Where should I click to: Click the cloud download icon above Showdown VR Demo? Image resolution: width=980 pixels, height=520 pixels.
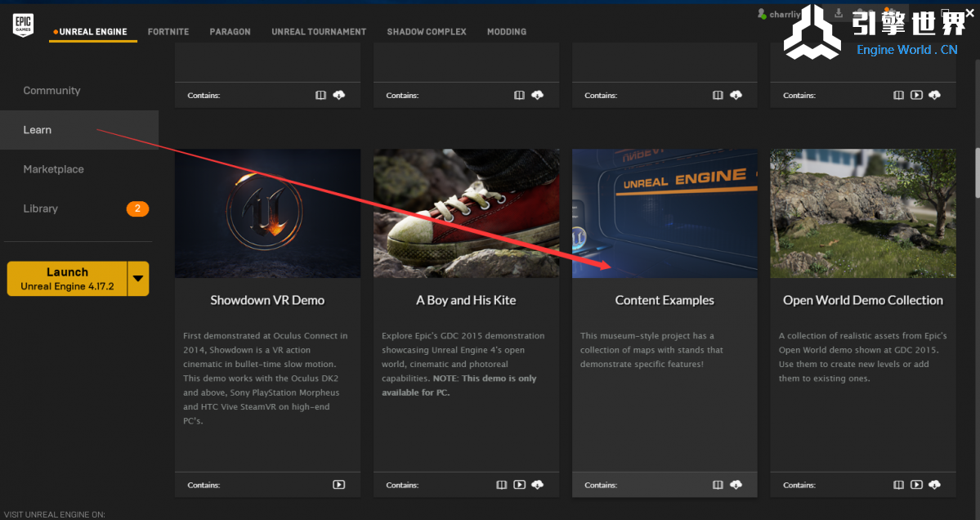tap(338, 95)
